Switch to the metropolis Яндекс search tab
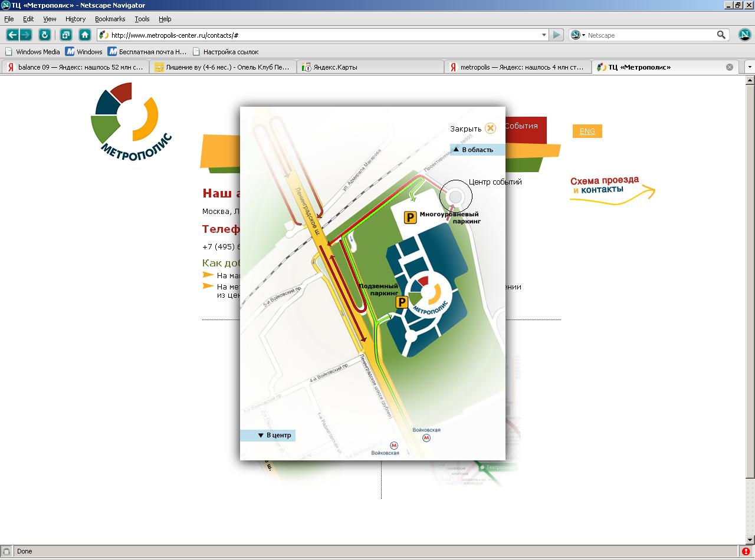The image size is (755, 560). pos(518,67)
